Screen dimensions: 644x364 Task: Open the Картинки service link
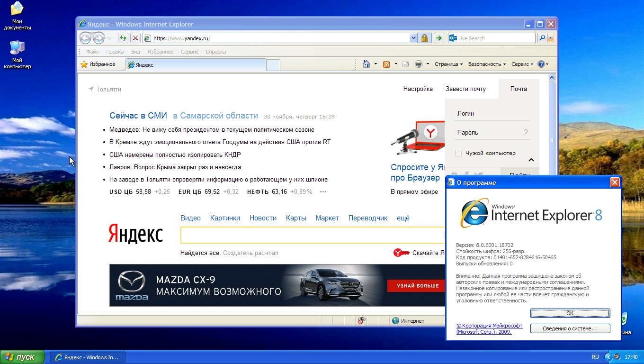(225, 218)
